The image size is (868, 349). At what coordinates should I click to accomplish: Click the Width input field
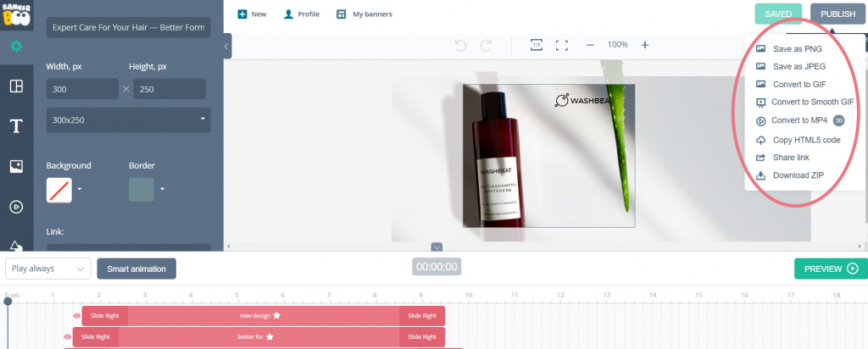pos(82,88)
